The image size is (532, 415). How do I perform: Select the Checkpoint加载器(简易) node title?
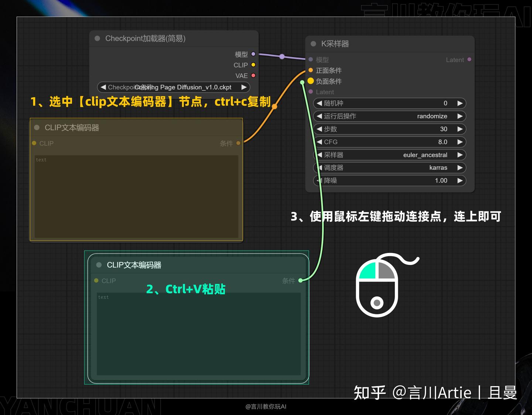click(145, 38)
